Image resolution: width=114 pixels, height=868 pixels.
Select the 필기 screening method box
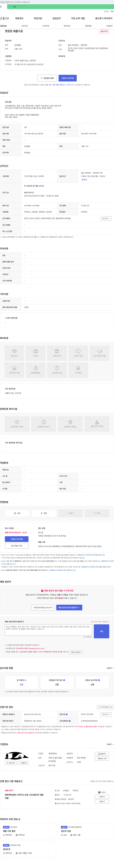70,513
